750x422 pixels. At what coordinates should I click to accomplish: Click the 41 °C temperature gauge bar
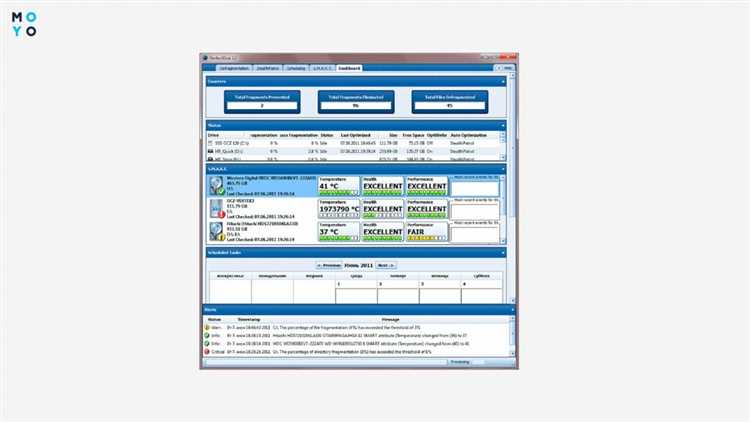click(x=339, y=193)
